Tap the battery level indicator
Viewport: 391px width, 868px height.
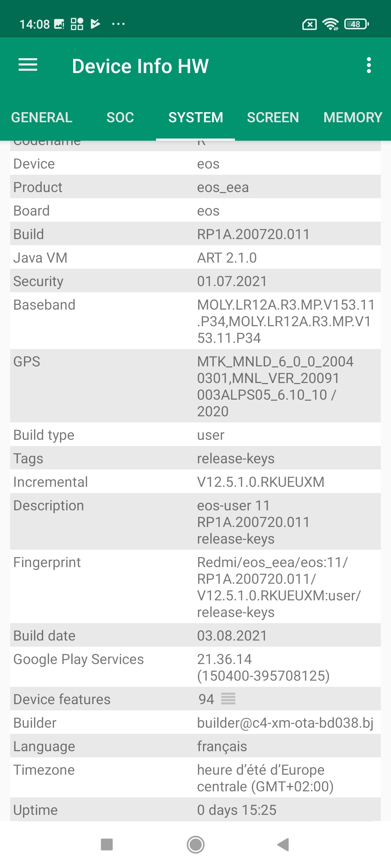tap(357, 24)
